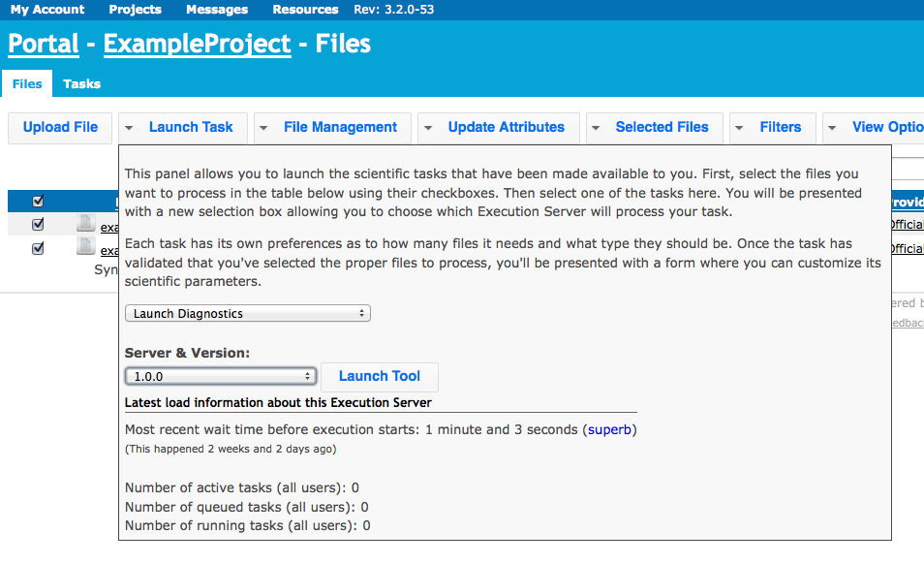Open the Projects menu
The height and width of the screenshot is (564, 924).
pyautogui.click(x=135, y=10)
